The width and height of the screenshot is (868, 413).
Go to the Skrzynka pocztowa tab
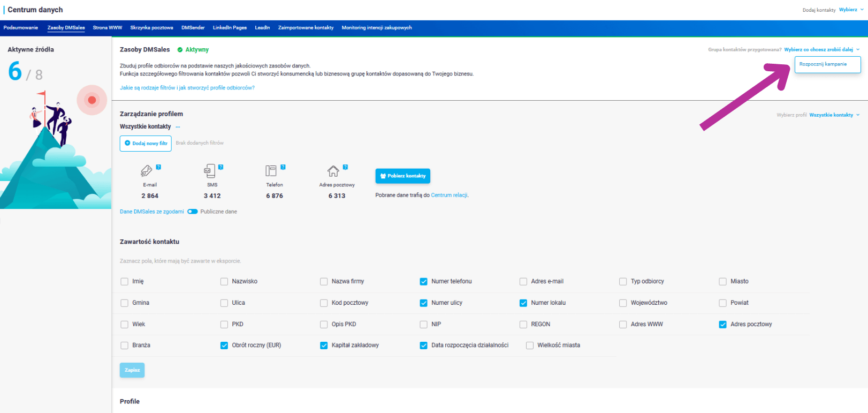click(152, 28)
